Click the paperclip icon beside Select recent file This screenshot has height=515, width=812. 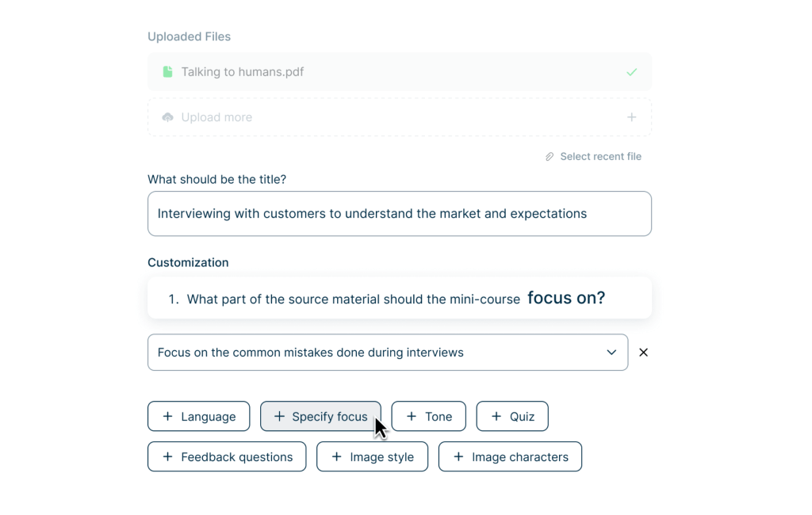(550, 157)
